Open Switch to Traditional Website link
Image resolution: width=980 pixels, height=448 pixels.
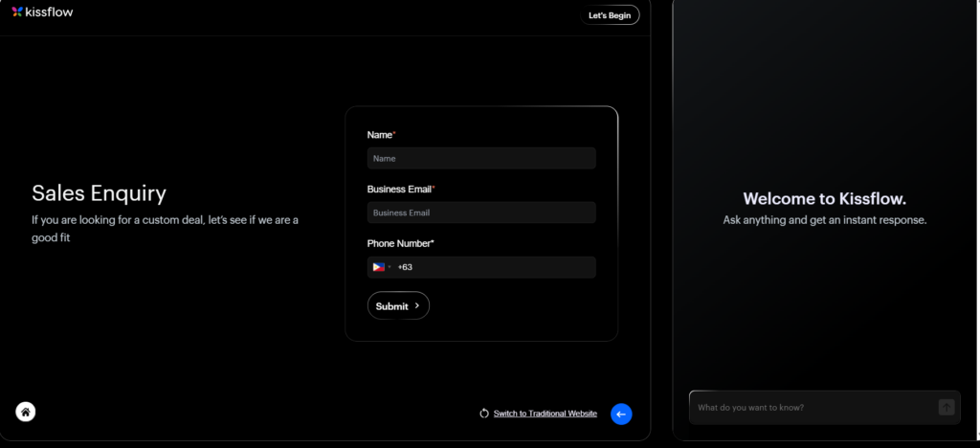(x=545, y=414)
